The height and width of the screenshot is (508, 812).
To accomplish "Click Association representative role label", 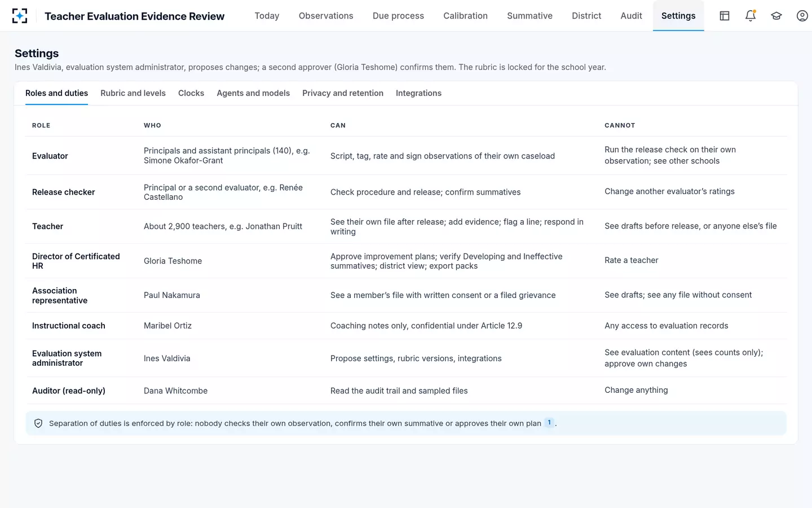I will tap(60, 295).
